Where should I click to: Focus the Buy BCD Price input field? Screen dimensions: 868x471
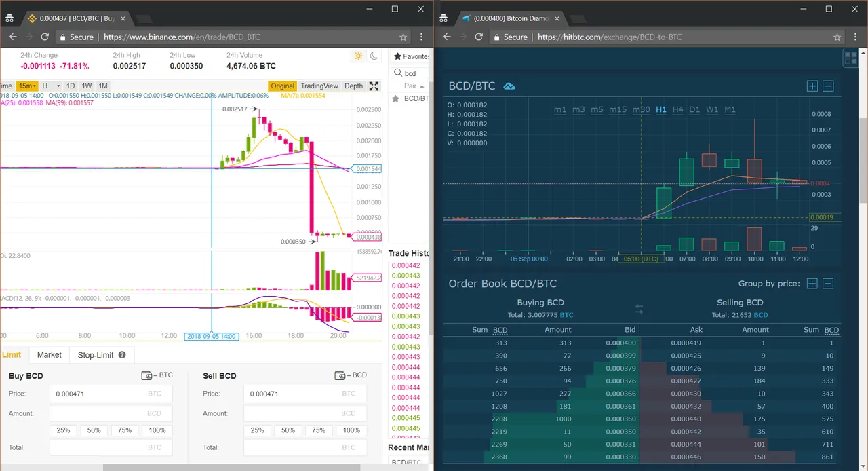coord(111,394)
